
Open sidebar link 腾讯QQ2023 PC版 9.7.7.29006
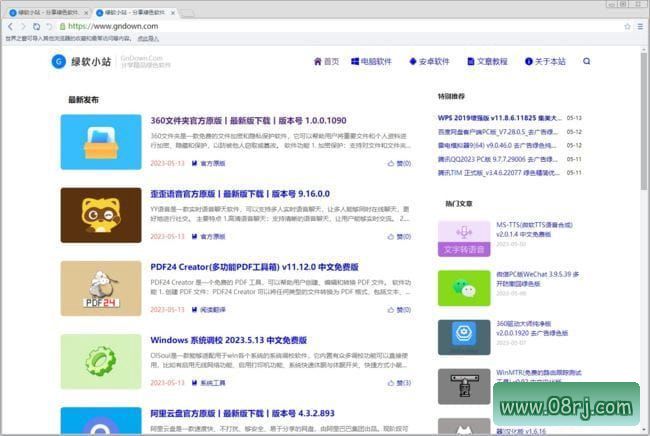pyautogui.click(x=498, y=159)
